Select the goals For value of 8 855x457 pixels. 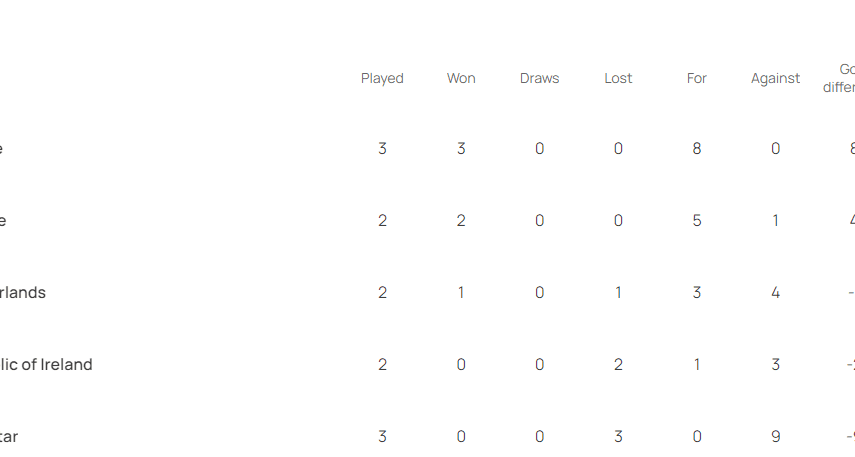pyautogui.click(x=697, y=149)
